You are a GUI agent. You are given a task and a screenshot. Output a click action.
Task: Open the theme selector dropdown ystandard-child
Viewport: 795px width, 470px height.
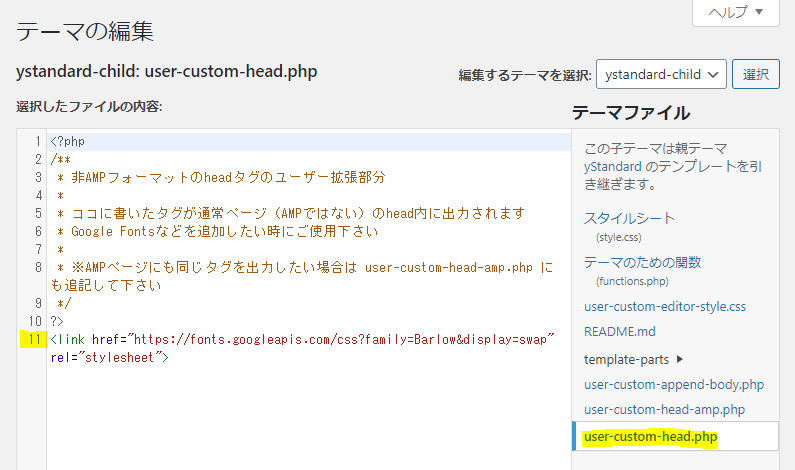pos(661,75)
